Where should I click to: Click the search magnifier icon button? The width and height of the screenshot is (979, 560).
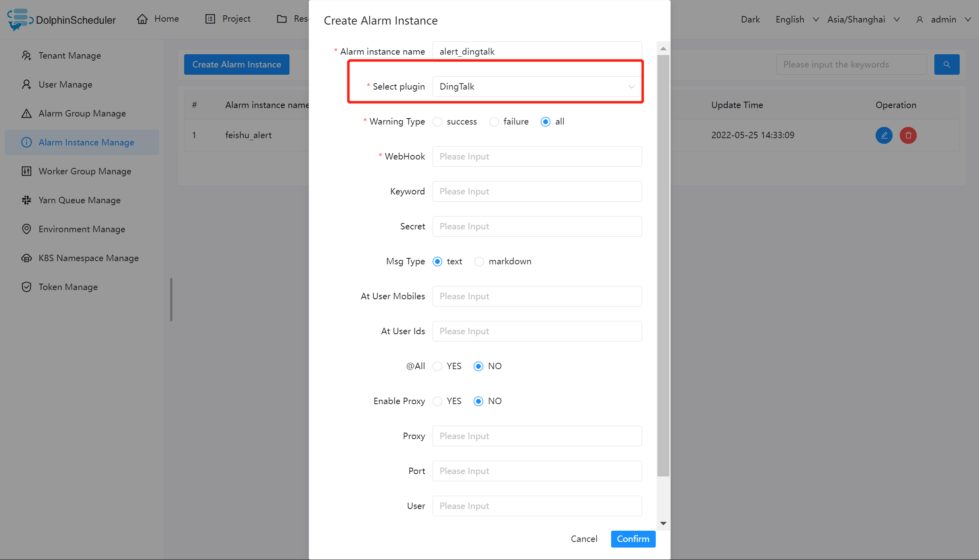click(946, 64)
